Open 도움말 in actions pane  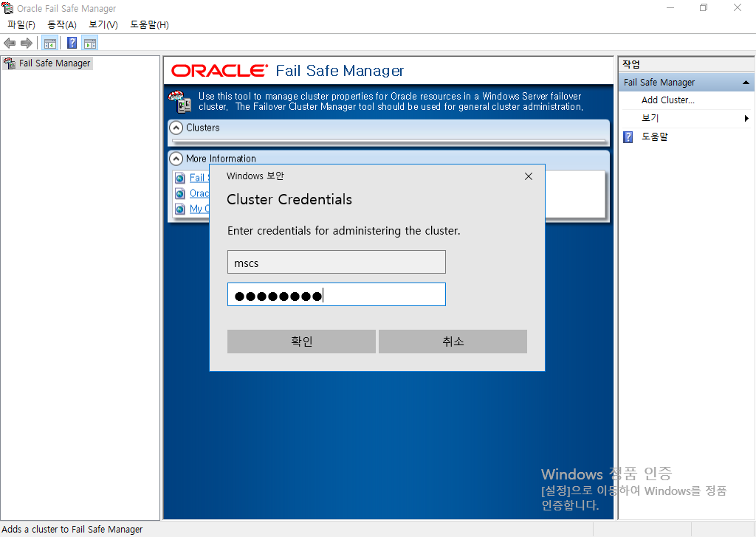pyautogui.click(x=654, y=136)
